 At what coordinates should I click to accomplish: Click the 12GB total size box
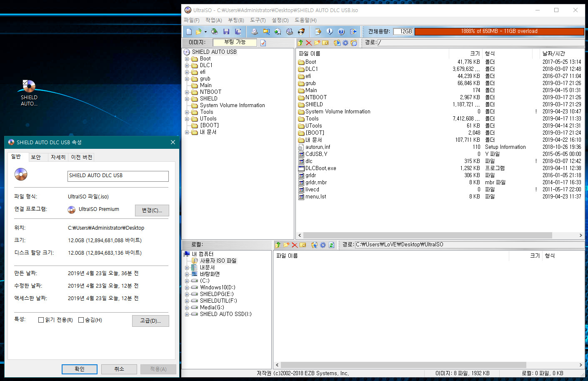(403, 31)
